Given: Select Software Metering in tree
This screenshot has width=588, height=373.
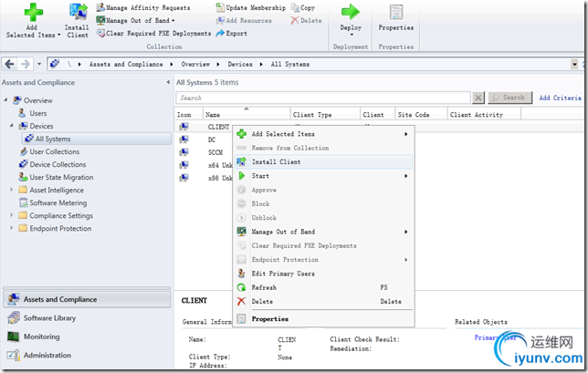Looking at the screenshot, I should tap(58, 203).
